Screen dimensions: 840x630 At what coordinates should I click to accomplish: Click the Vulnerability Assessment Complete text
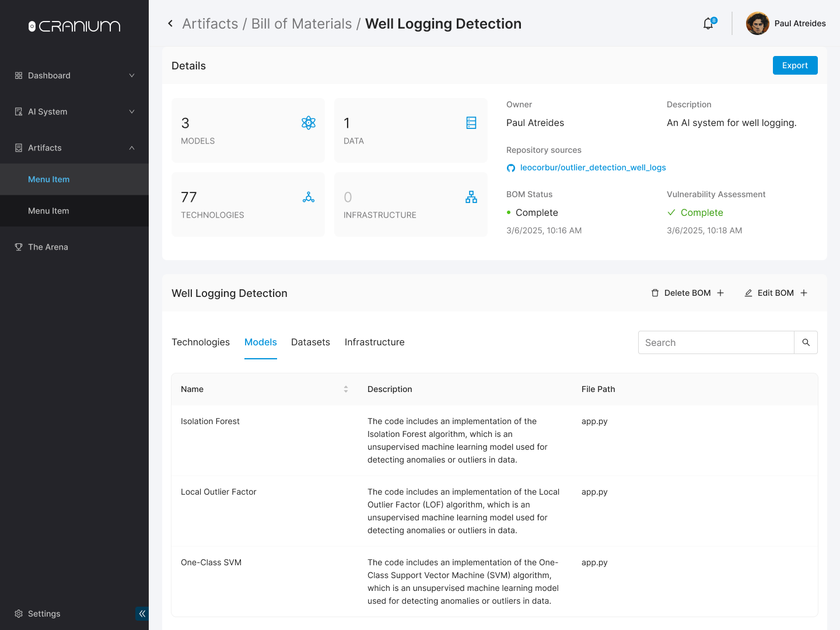point(702,212)
